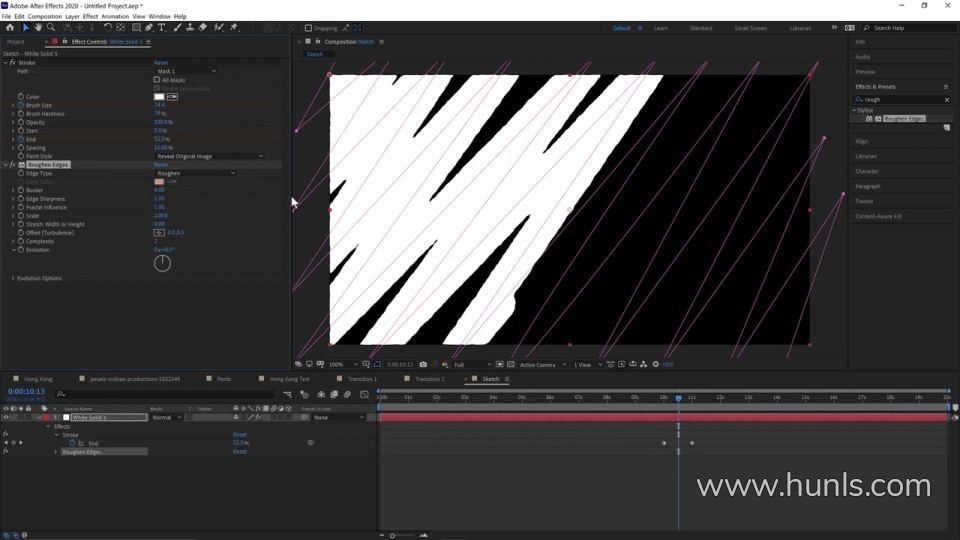Viewport: 960px width, 540px height.
Task: Toggle the effects fx switch on layer row
Action: [258, 418]
